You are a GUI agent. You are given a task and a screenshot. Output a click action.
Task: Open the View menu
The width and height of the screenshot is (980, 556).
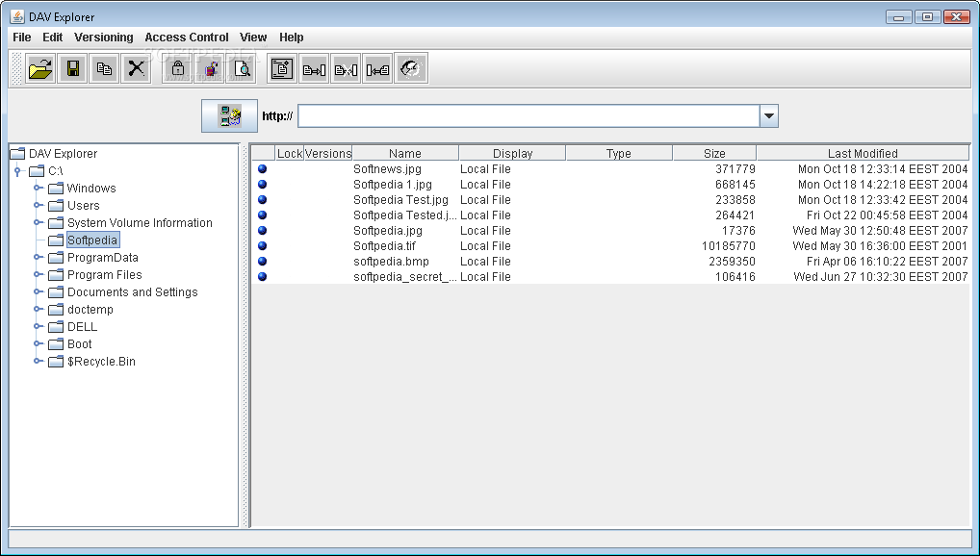[x=253, y=38]
